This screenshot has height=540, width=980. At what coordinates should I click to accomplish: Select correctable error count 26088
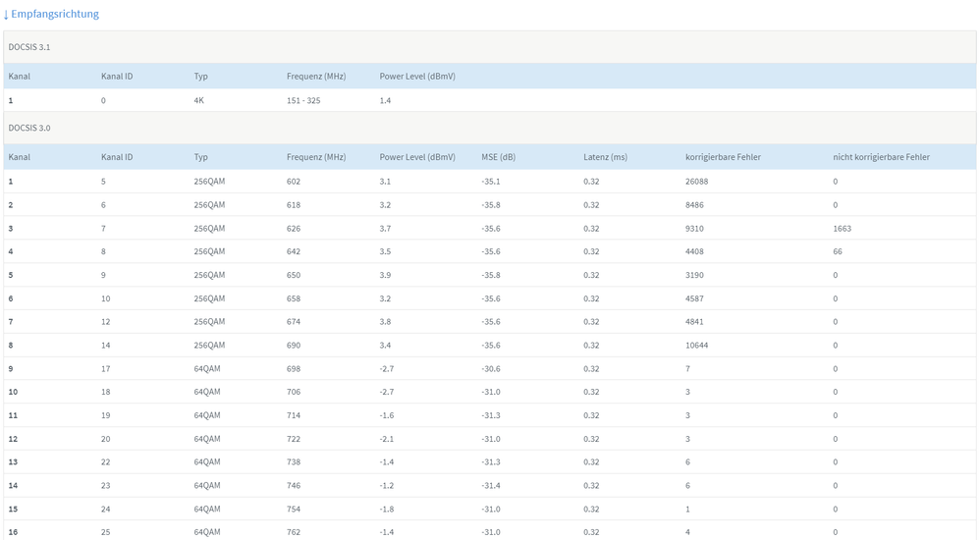[x=697, y=182]
